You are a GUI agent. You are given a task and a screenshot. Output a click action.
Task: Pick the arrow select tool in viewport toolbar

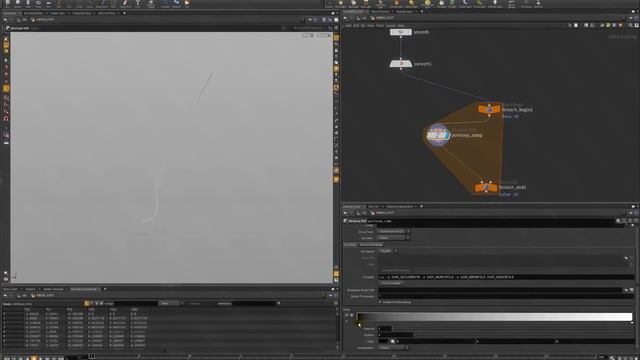(6, 60)
